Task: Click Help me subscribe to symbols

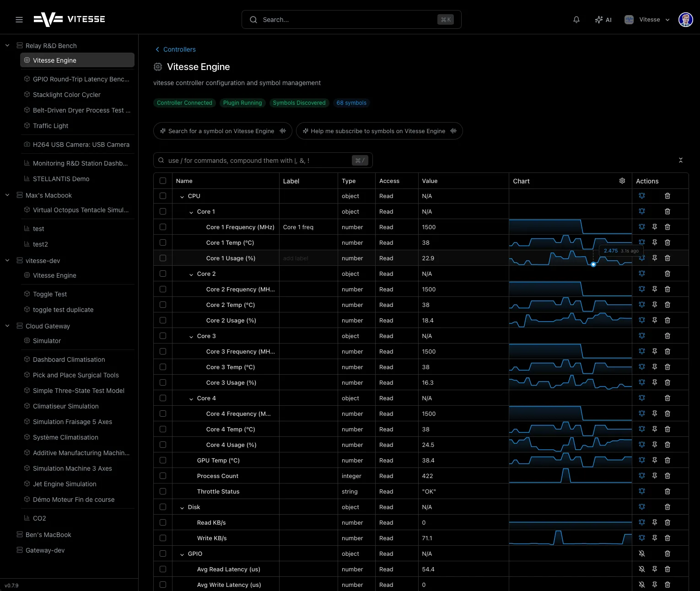Action: pos(379,131)
